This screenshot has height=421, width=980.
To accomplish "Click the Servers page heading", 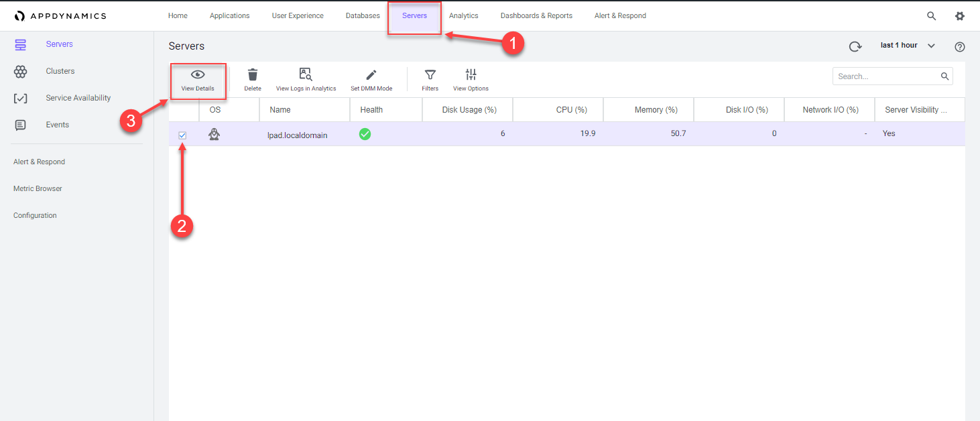I will click(186, 46).
